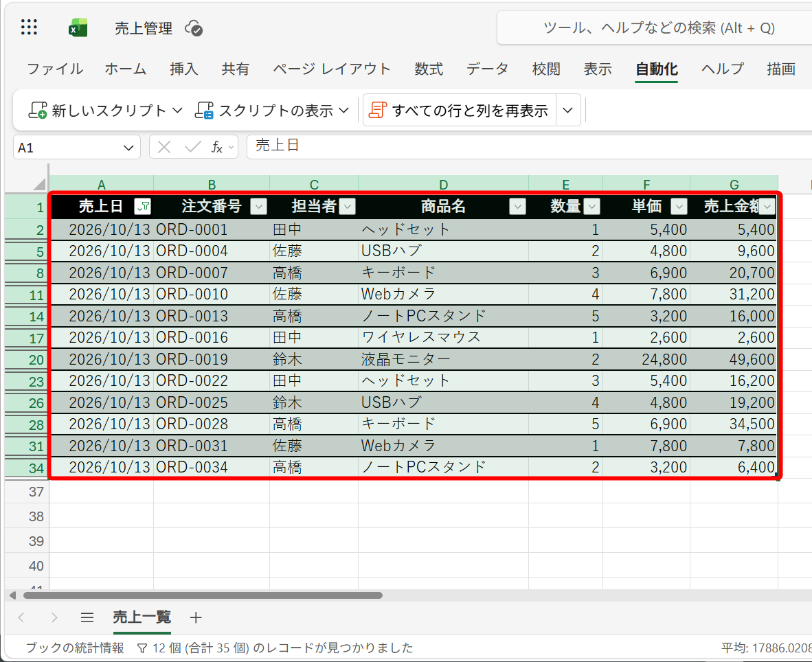Viewport: 812px width, 662px height.
Task: Click the Excel logo icon
Action: coord(78,28)
